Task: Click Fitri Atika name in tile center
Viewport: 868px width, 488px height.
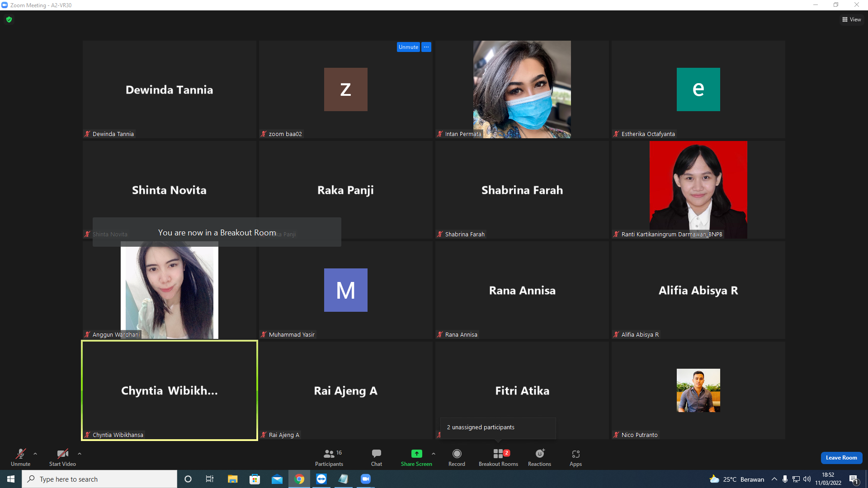Action: point(522,391)
